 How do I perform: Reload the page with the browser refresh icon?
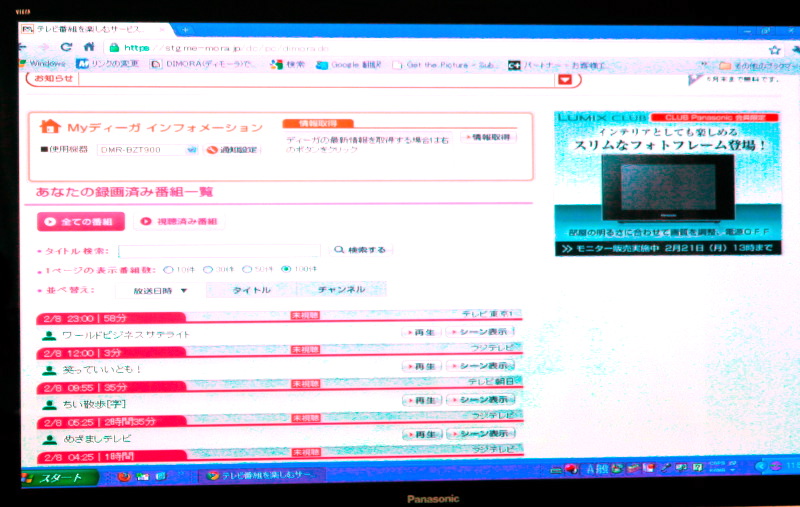(66, 47)
